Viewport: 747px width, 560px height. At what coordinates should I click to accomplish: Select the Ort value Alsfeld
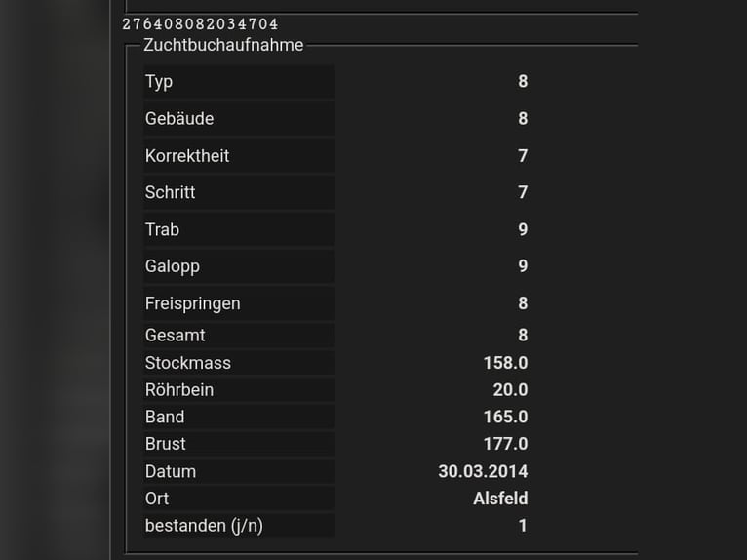(500, 500)
